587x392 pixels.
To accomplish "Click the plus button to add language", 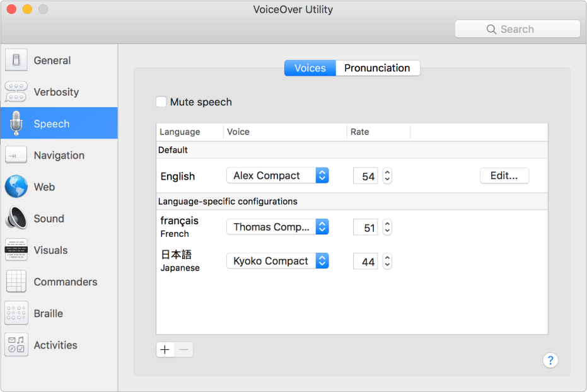I will 165,350.
